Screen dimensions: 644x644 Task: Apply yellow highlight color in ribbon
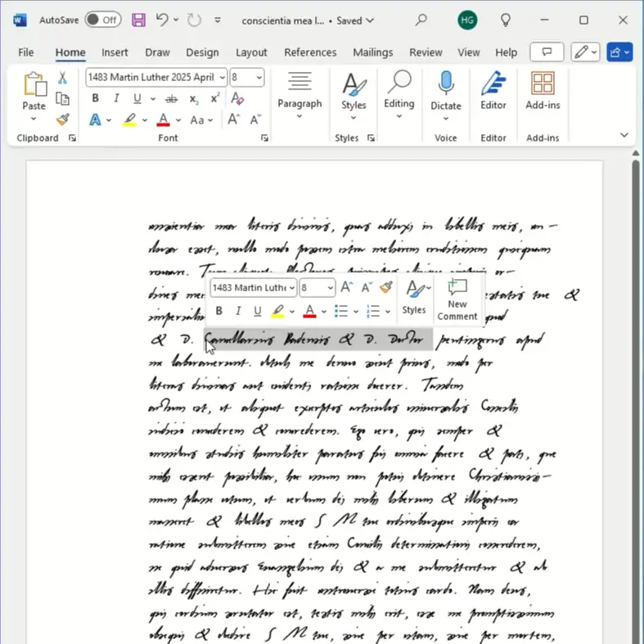click(x=130, y=120)
